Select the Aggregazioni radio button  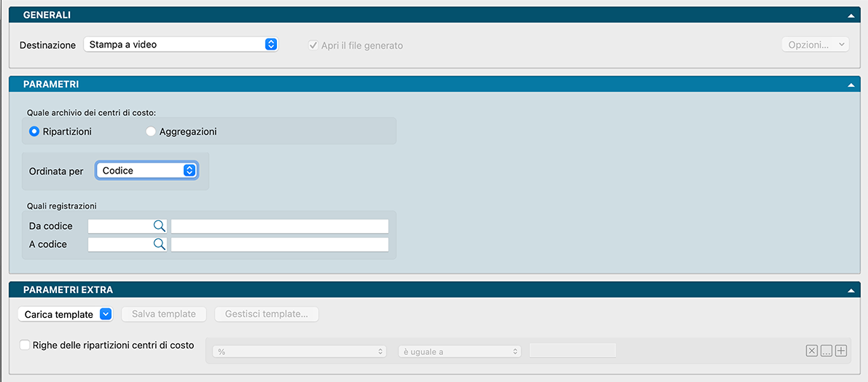(x=151, y=132)
